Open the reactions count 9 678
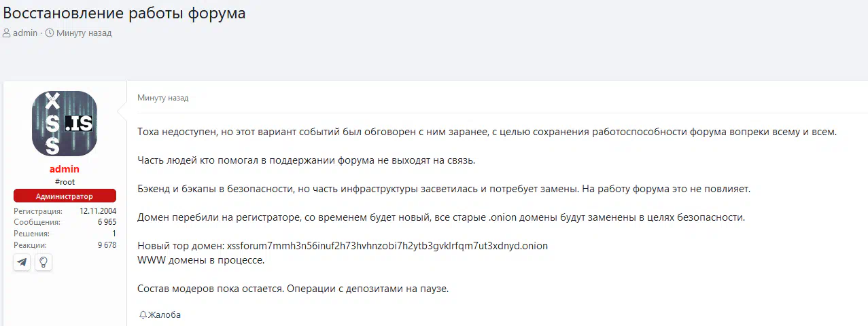 pos(107,245)
